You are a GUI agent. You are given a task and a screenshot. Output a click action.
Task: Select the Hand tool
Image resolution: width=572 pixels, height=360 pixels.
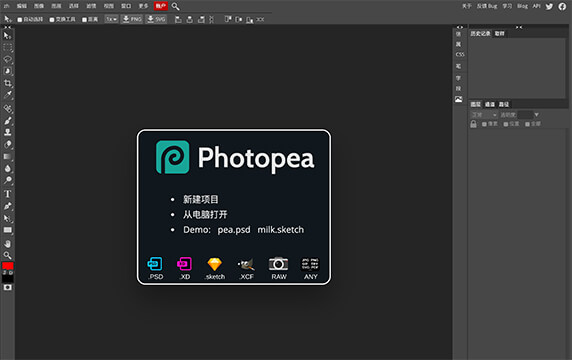(7, 243)
